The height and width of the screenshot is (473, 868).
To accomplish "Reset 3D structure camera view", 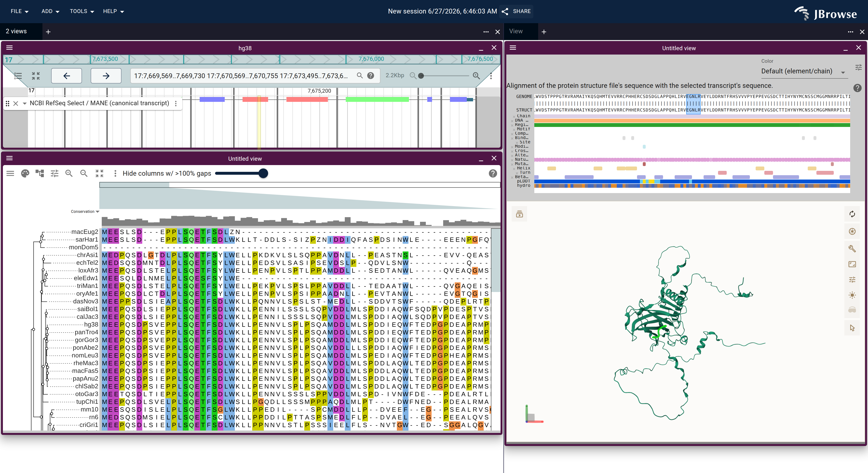I will coord(852,214).
